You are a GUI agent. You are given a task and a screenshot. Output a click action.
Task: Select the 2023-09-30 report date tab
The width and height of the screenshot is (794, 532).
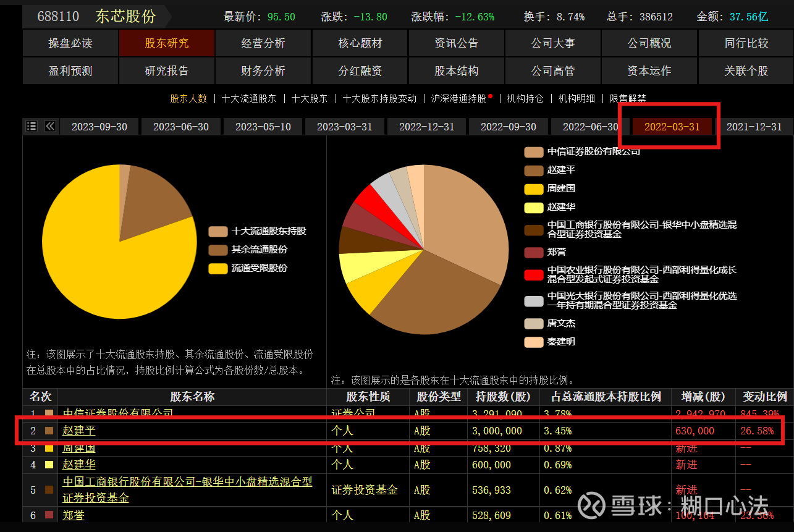click(x=99, y=126)
